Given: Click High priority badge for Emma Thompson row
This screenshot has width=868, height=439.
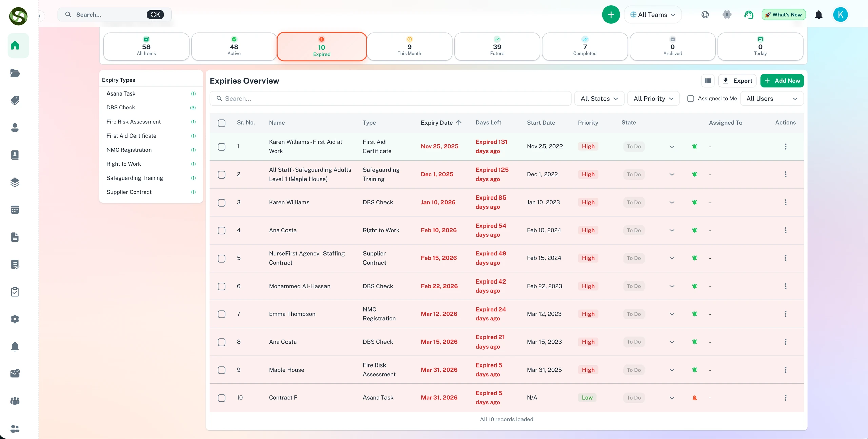Looking at the screenshot, I should click(x=588, y=314).
